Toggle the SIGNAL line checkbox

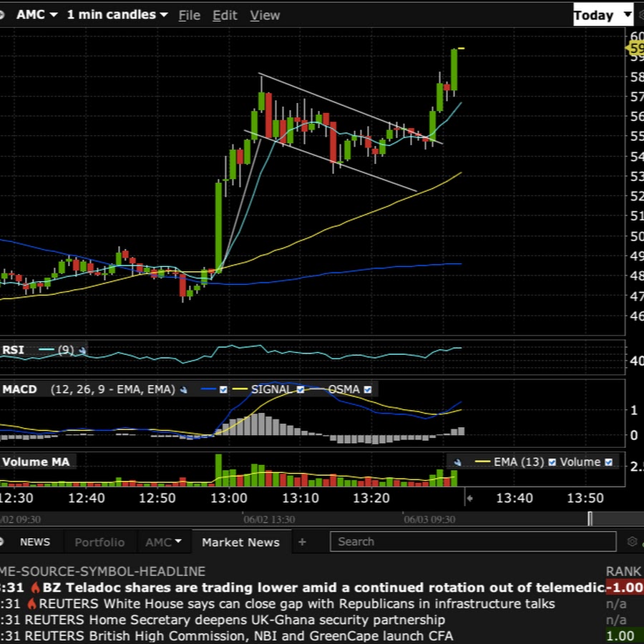[x=301, y=390]
